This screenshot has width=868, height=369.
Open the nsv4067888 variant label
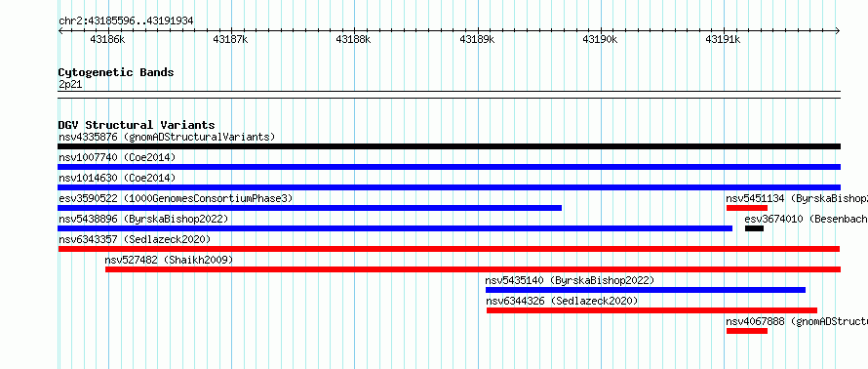pyautogui.click(x=797, y=321)
